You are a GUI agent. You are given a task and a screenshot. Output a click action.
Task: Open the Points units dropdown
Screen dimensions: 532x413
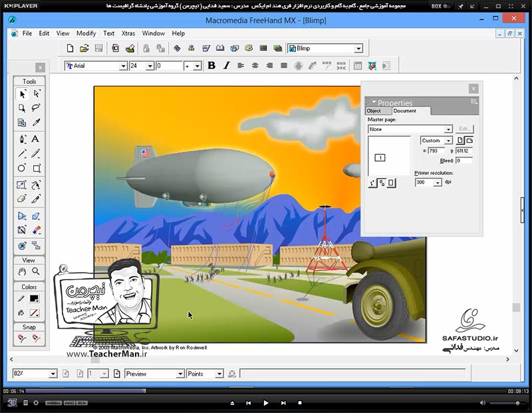click(219, 374)
